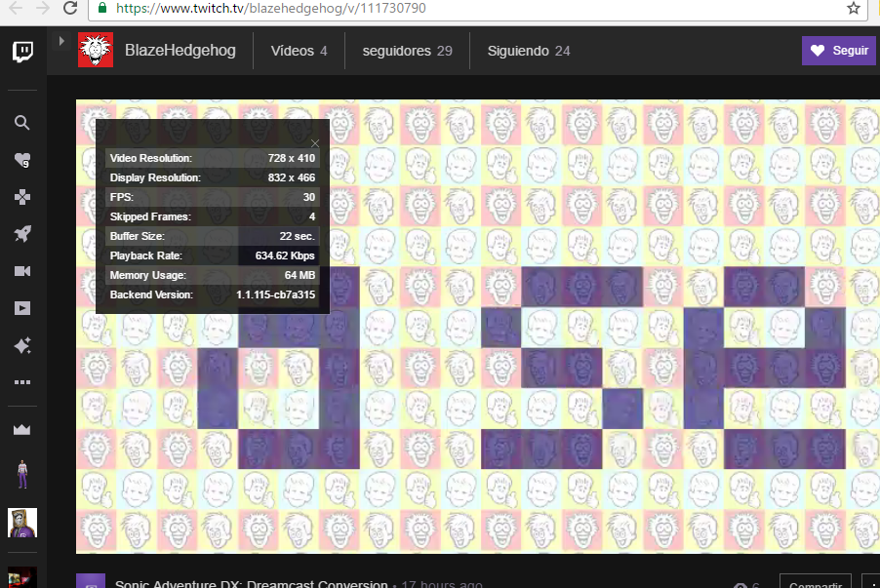Click the Video Resolution label
Viewport: 880px width, 588px height.
(151, 158)
